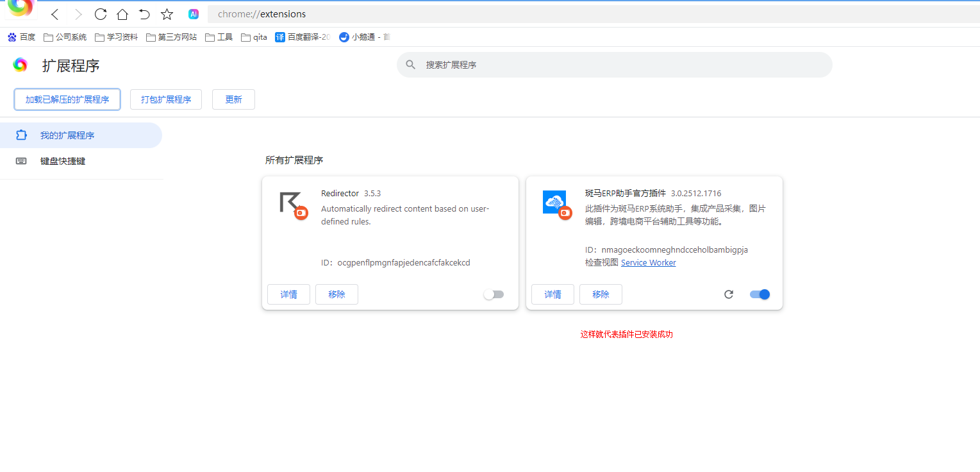Open the AI assistant icon in toolbar
Screen dimensions: 980x472
coord(194,14)
